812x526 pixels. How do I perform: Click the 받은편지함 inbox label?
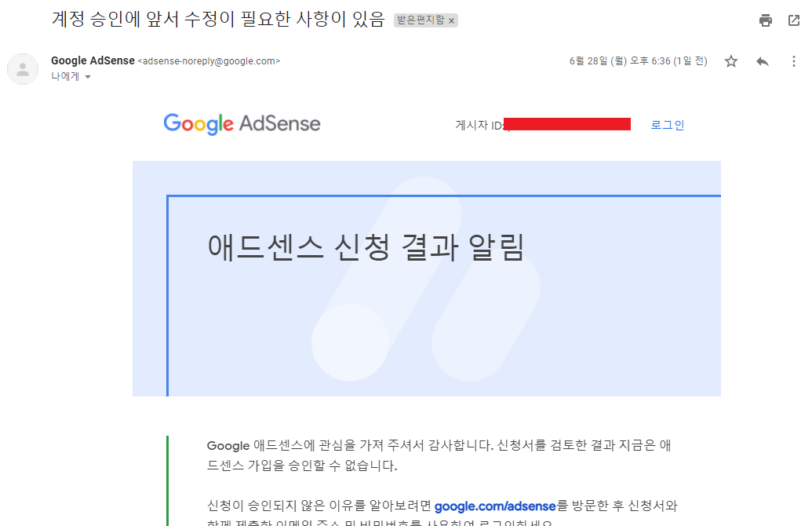click(421, 20)
